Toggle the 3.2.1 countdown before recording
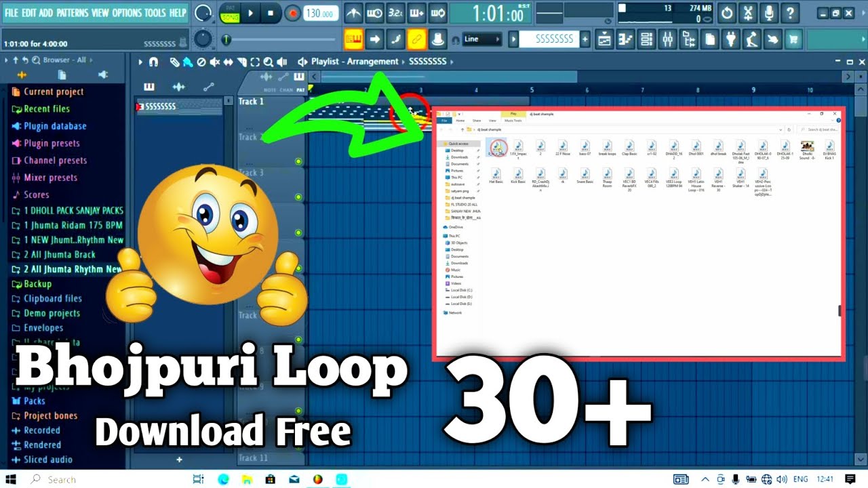Screen dimensions: 868x488 [395, 13]
